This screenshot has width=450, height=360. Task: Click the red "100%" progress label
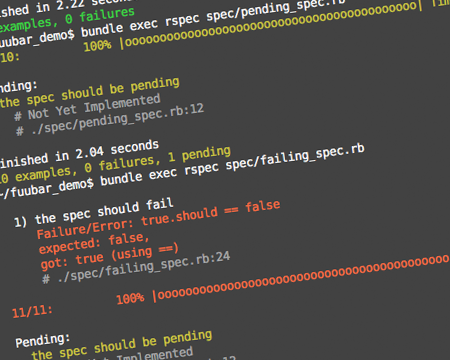click(x=130, y=298)
